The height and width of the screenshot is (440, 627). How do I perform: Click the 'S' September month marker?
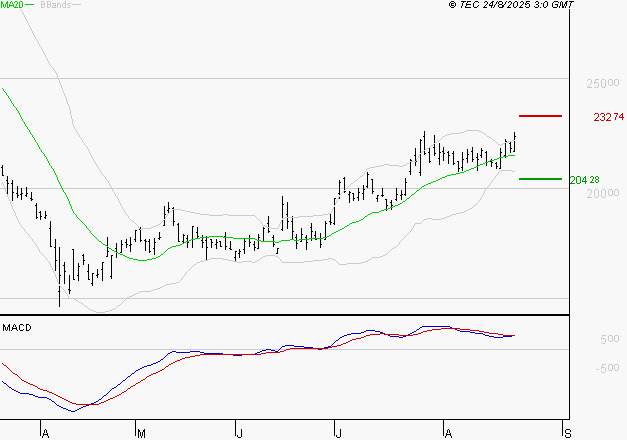(x=568, y=433)
